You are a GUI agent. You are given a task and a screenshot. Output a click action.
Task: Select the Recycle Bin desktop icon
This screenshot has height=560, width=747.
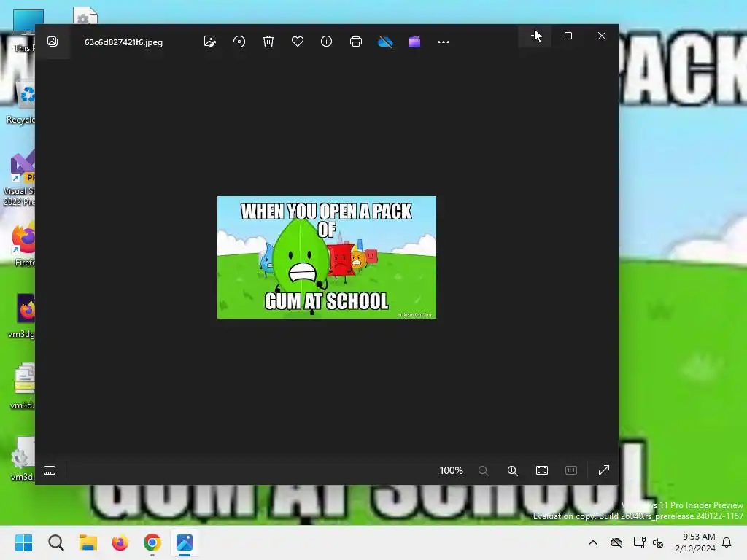[x=21, y=102]
